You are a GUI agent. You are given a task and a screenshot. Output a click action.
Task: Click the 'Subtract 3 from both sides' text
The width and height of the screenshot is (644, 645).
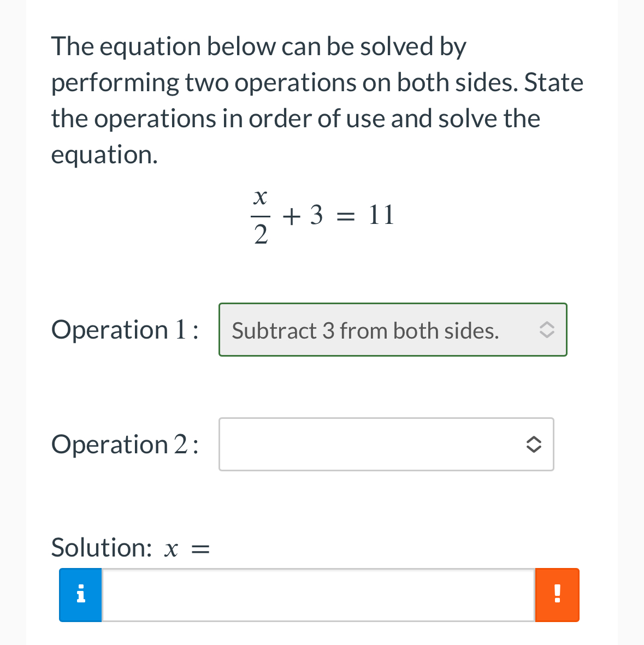coord(366,330)
